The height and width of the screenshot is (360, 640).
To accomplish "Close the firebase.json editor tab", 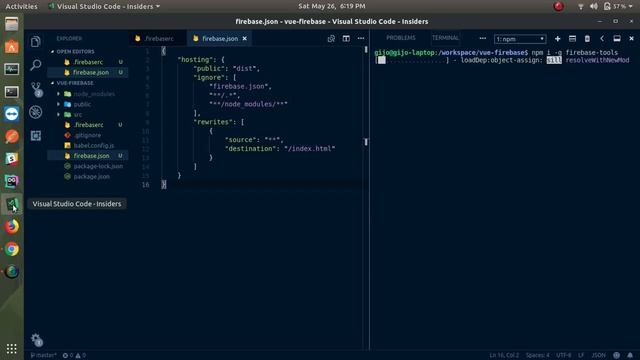I will (244, 38).
